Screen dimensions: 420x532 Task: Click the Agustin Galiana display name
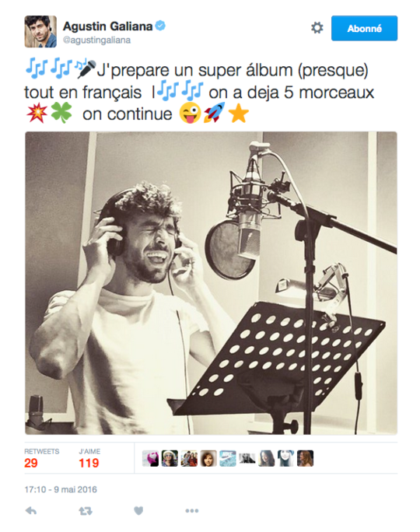coord(108,26)
